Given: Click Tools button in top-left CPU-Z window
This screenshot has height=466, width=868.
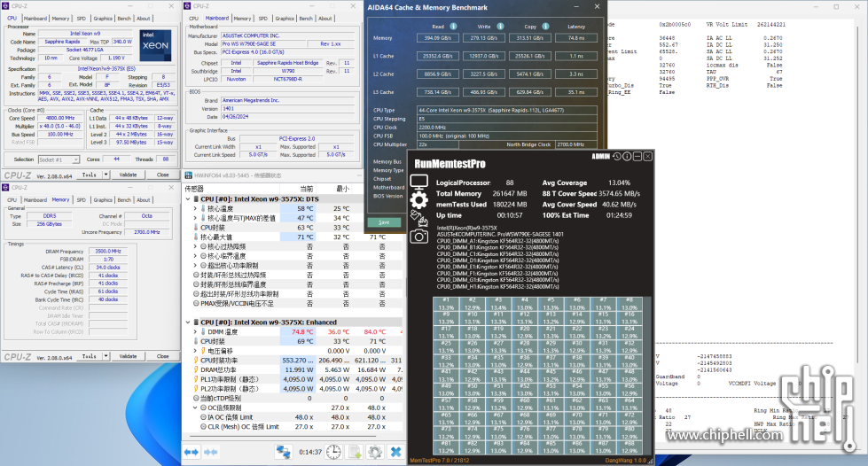Looking at the screenshot, I should pos(90,175).
